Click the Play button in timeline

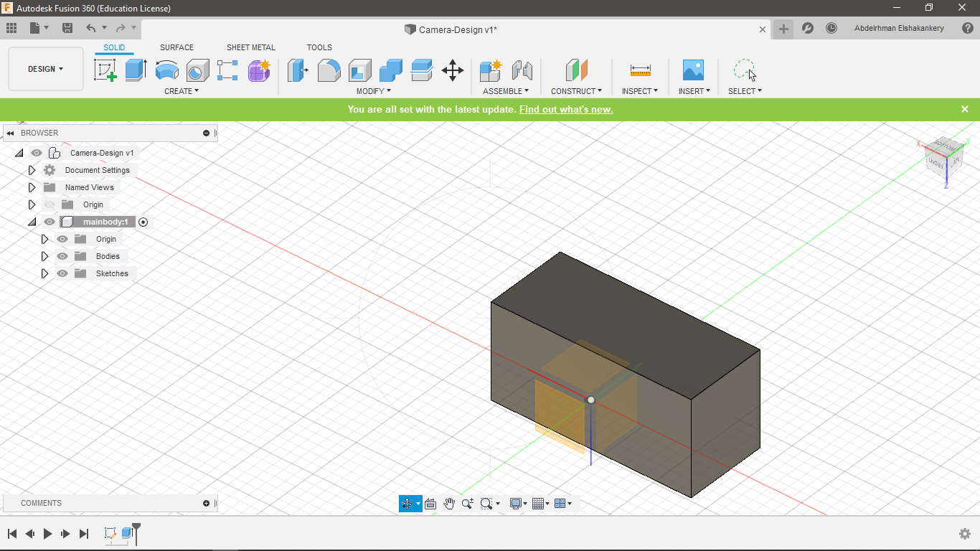[48, 533]
